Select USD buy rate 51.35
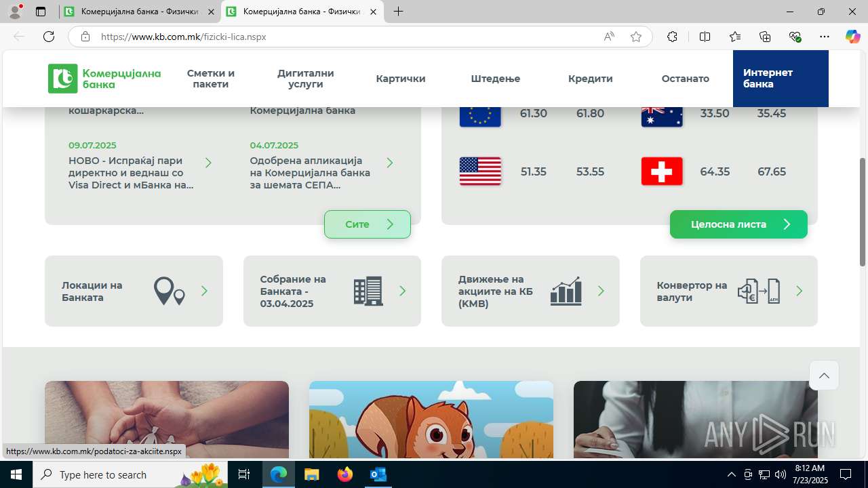Image resolution: width=868 pixels, height=488 pixels. pyautogui.click(x=533, y=171)
